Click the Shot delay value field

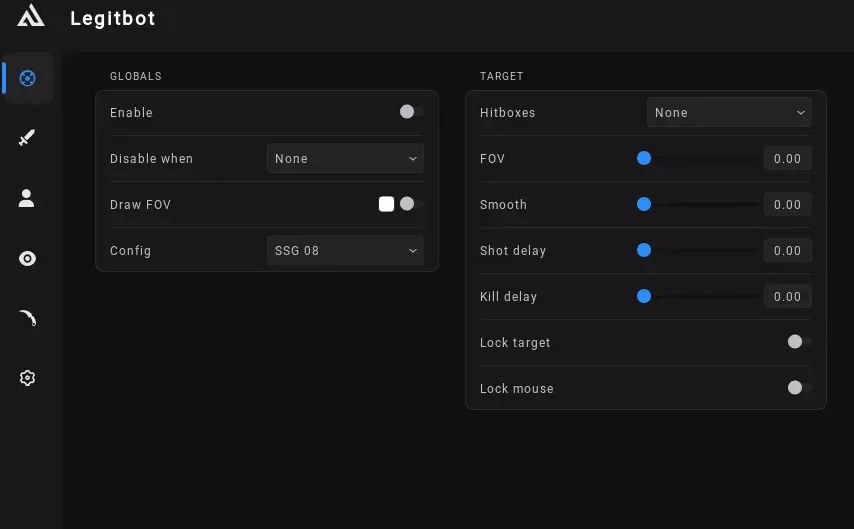pyautogui.click(x=787, y=250)
